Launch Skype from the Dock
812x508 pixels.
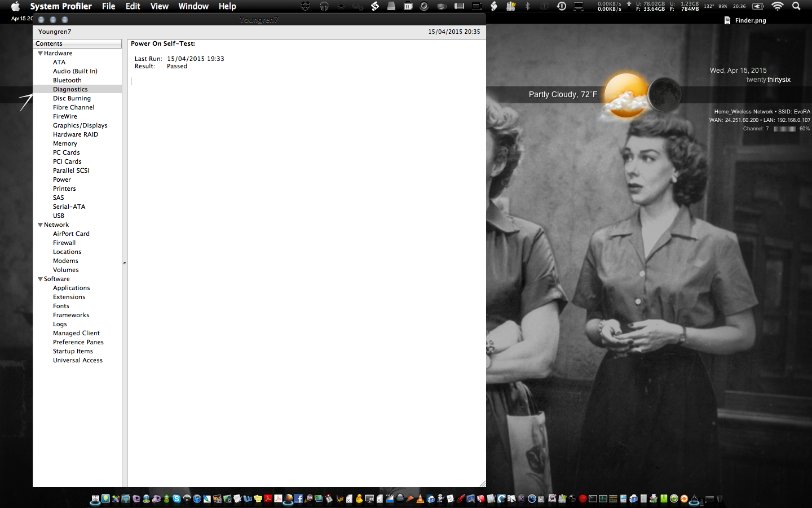(176, 498)
